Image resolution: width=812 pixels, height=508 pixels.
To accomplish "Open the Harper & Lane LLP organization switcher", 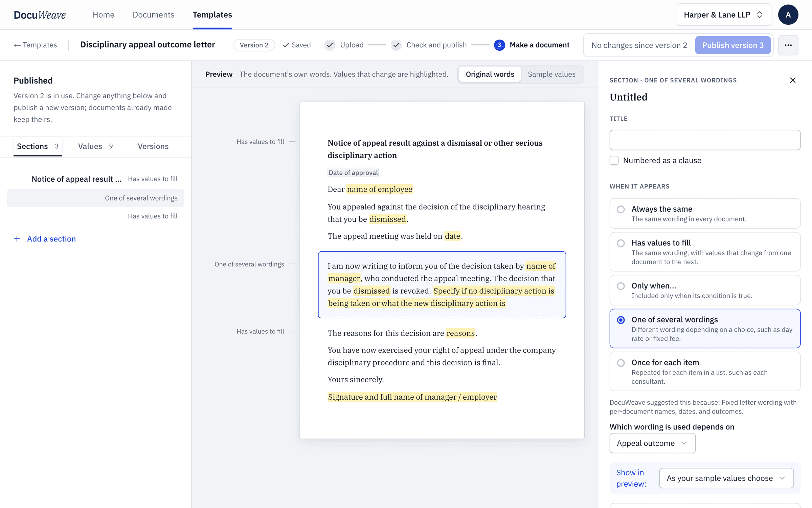I will click(724, 15).
